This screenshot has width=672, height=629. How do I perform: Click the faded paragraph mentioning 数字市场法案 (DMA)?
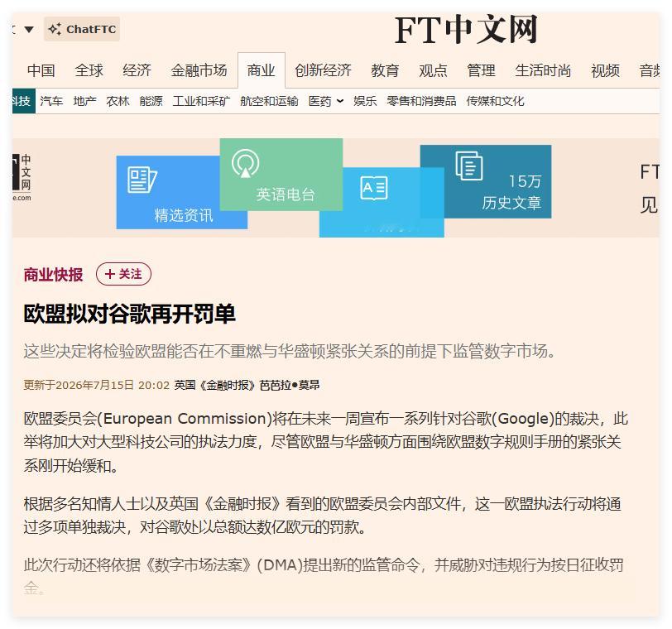click(x=324, y=576)
